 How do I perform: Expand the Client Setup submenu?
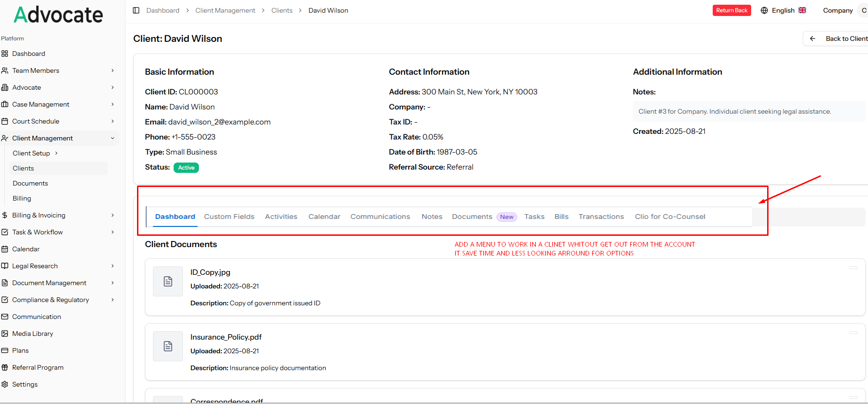coord(56,153)
